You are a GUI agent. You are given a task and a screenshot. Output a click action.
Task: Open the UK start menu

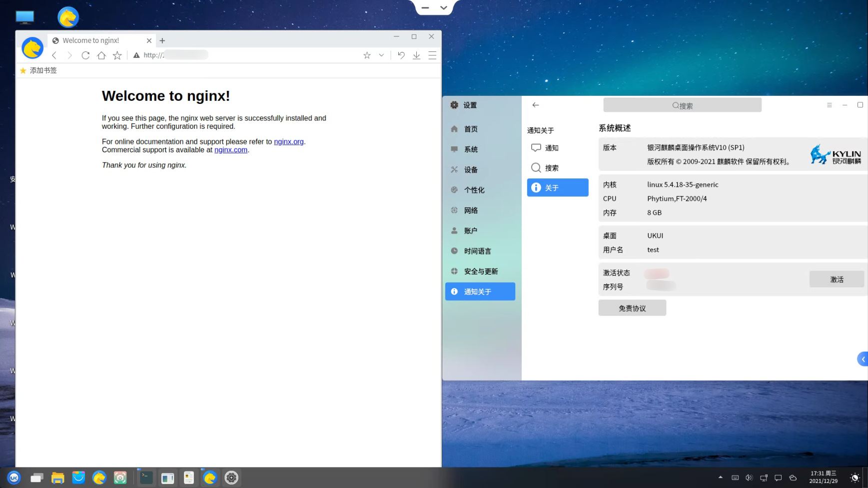tap(14, 478)
